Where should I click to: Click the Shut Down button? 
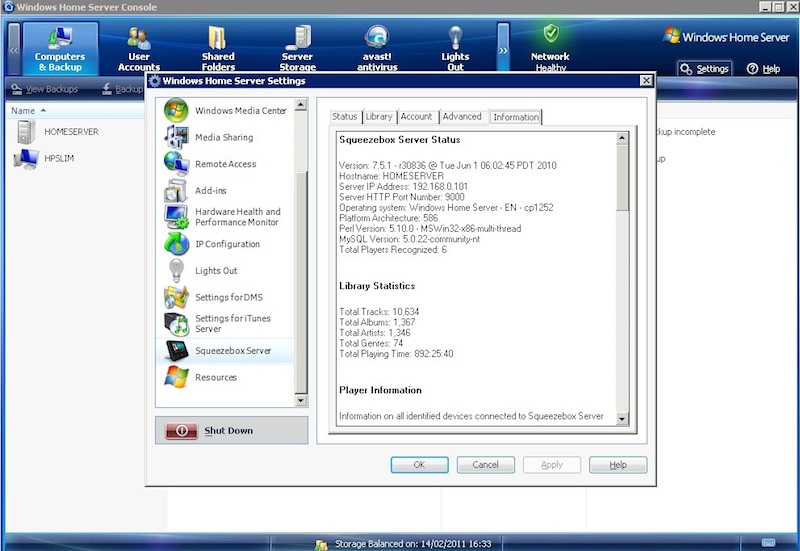point(232,430)
